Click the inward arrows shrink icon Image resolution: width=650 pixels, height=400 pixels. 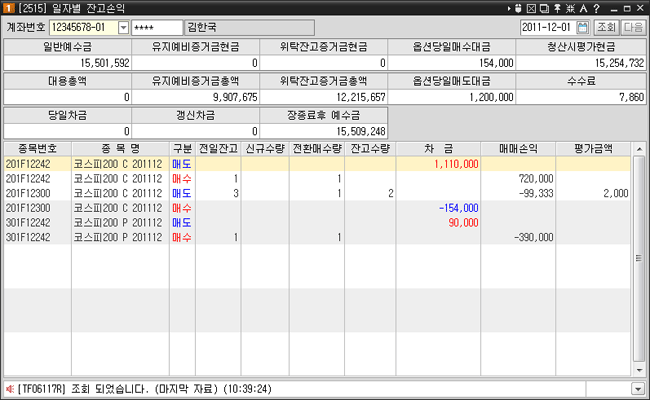tap(570, 8)
